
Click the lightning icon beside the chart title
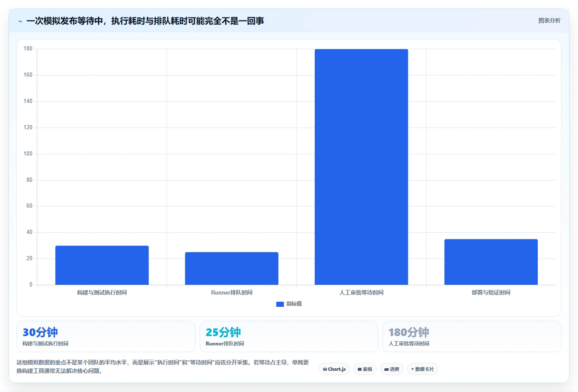(20, 21)
